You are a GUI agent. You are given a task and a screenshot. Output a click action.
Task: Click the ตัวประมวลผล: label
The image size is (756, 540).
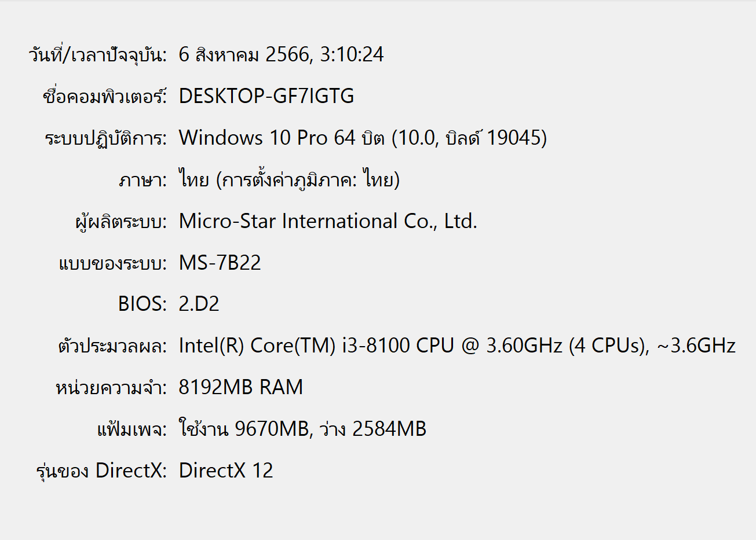tap(112, 346)
